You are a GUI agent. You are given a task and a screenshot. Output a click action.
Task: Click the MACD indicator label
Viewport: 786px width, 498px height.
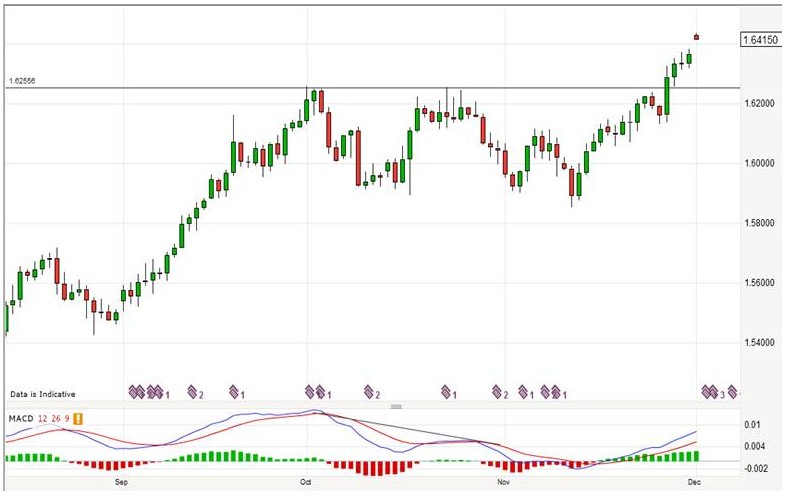point(21,419)
